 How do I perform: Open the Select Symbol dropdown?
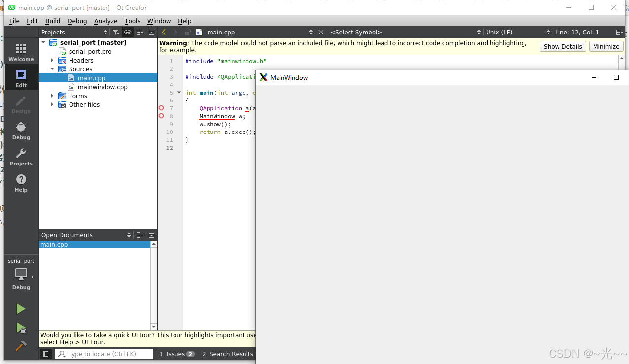(x=405, y=32)
